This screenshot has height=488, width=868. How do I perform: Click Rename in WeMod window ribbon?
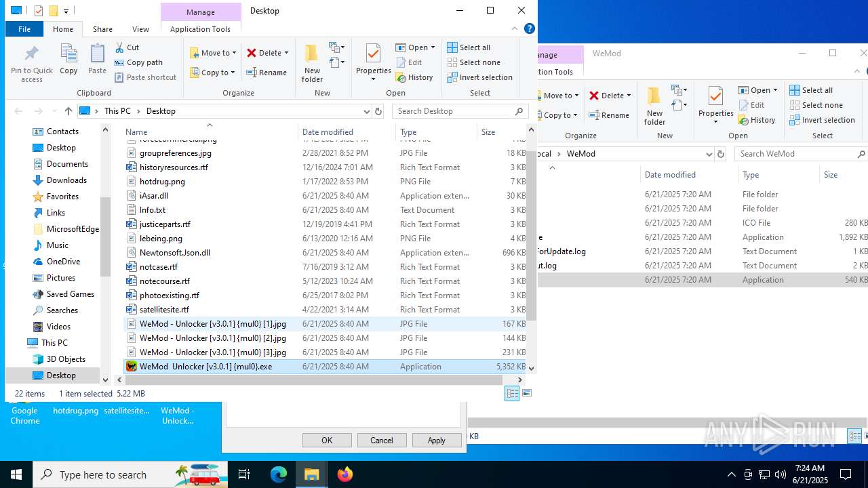[609, 115]
